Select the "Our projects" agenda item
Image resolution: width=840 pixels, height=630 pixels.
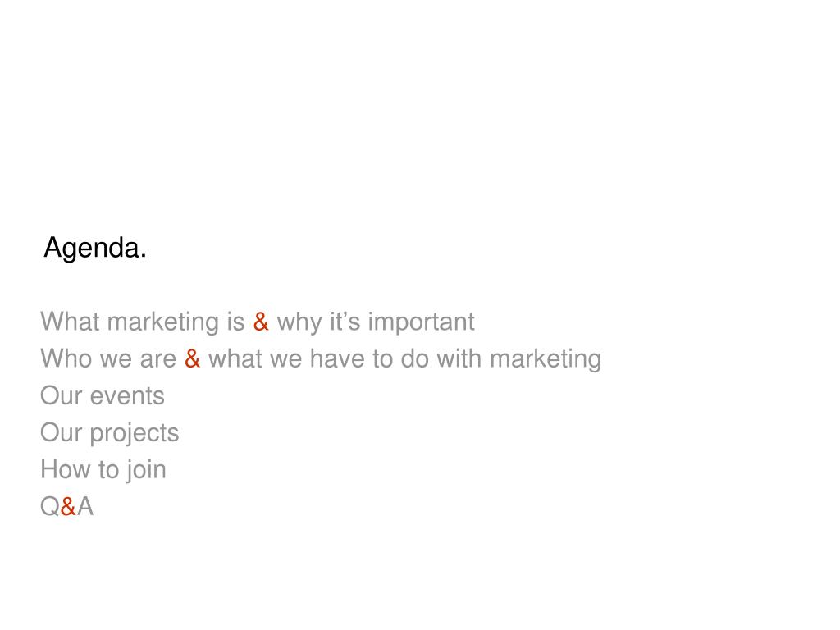tap(110, 433)
